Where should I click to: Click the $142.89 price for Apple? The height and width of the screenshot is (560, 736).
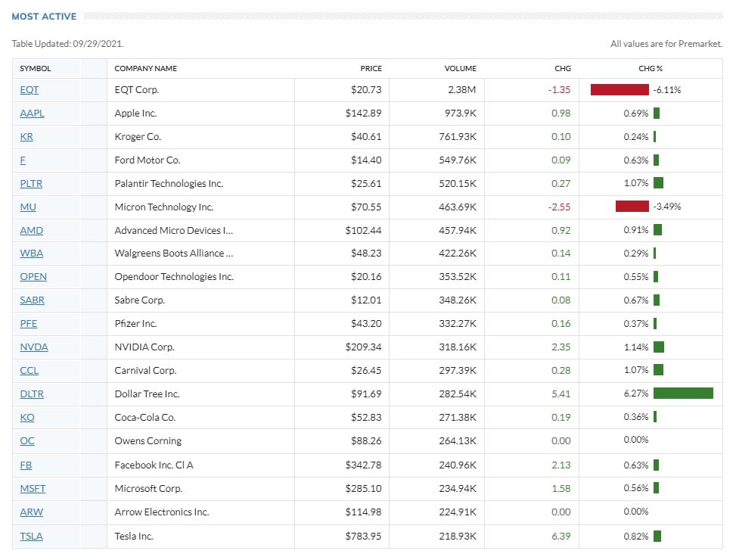click(x=363, y=113)
